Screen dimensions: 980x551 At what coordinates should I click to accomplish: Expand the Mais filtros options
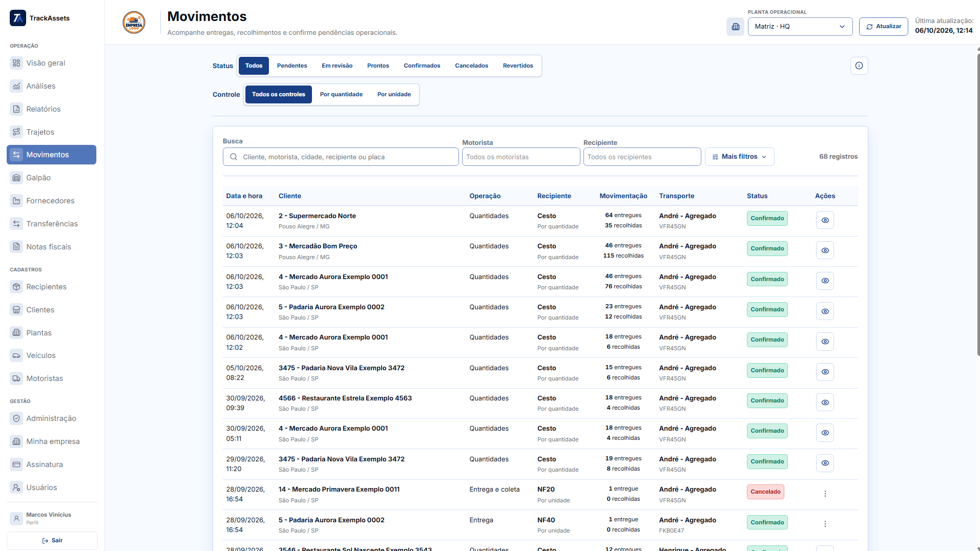tap(739, 157)
